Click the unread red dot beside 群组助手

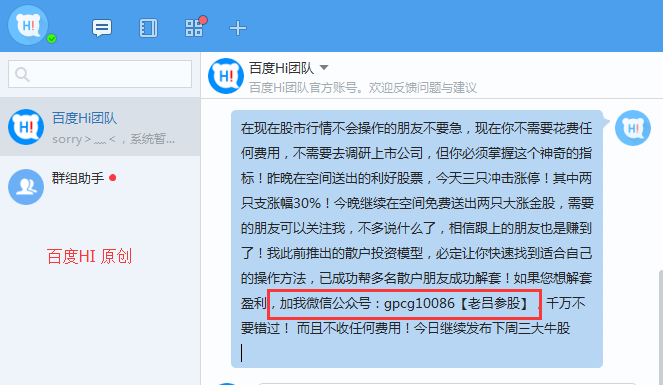click(x=112, y=177)
